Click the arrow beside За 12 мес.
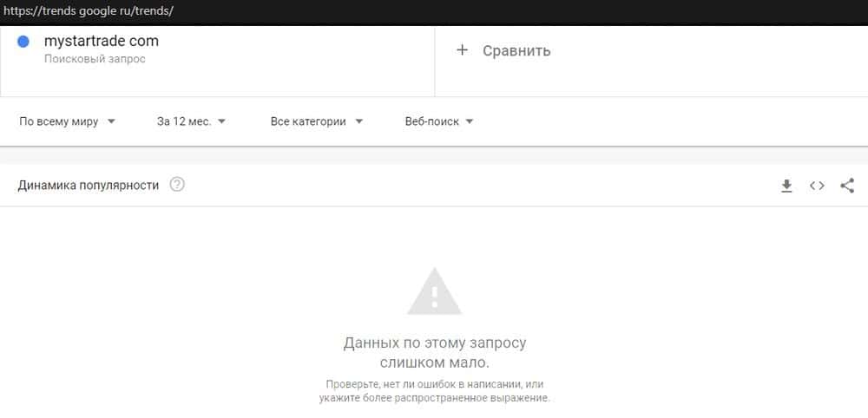This screenshot has width=868, height=418. tap(221, 121)
